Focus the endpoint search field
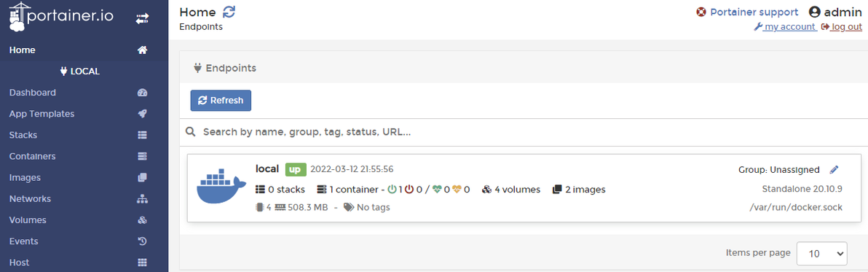The width and height of the screenshot is (868, 272). tap(524, 132)
